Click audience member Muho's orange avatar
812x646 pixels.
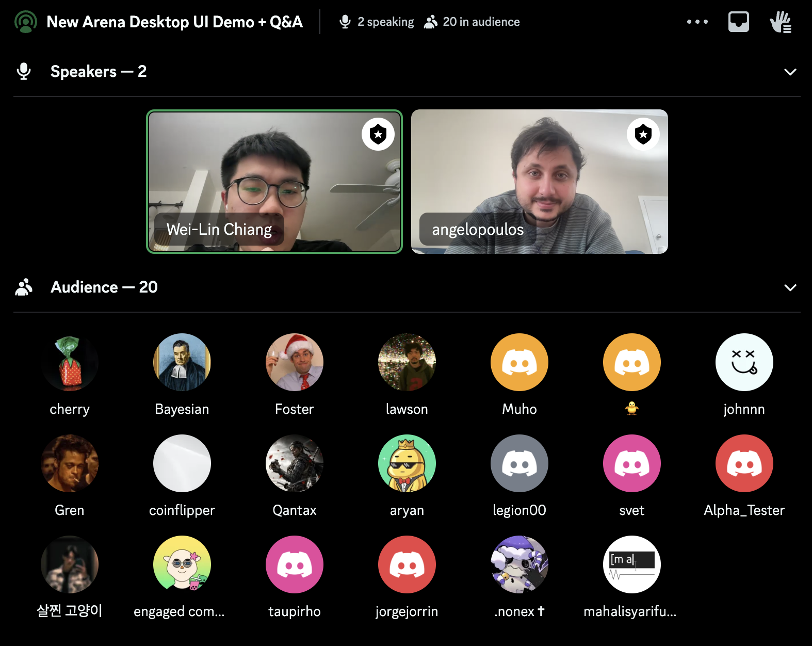519,362
